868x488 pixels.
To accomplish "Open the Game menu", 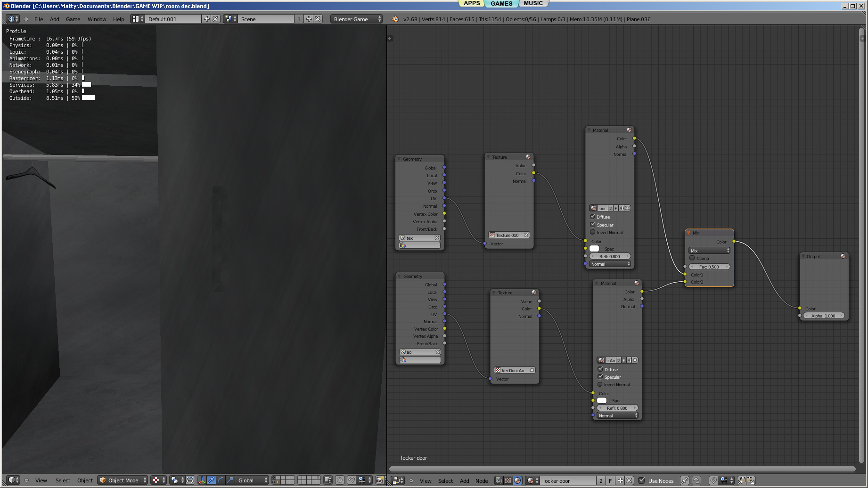I will (73, 19).
